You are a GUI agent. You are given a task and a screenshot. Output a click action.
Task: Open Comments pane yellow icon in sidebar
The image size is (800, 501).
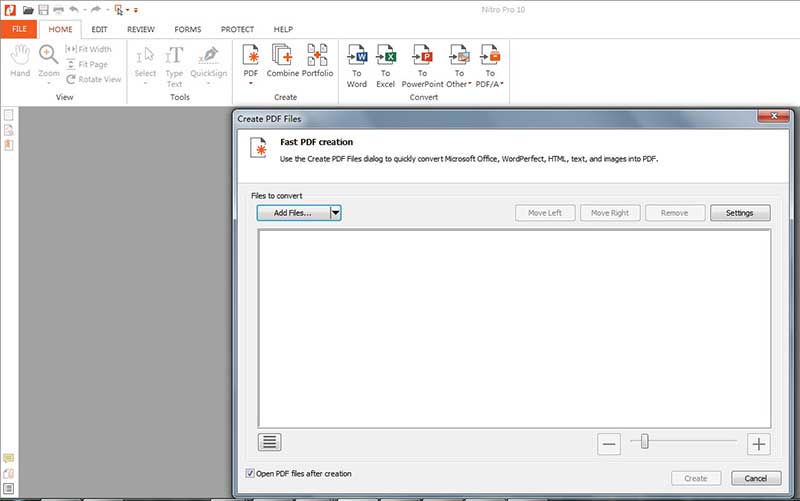(x=9, y=458)
